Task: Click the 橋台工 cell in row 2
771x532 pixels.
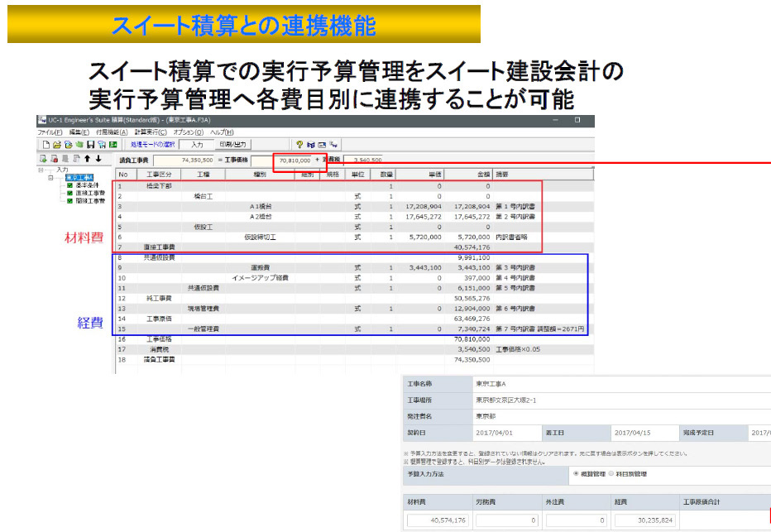Action: click(203, 196)
